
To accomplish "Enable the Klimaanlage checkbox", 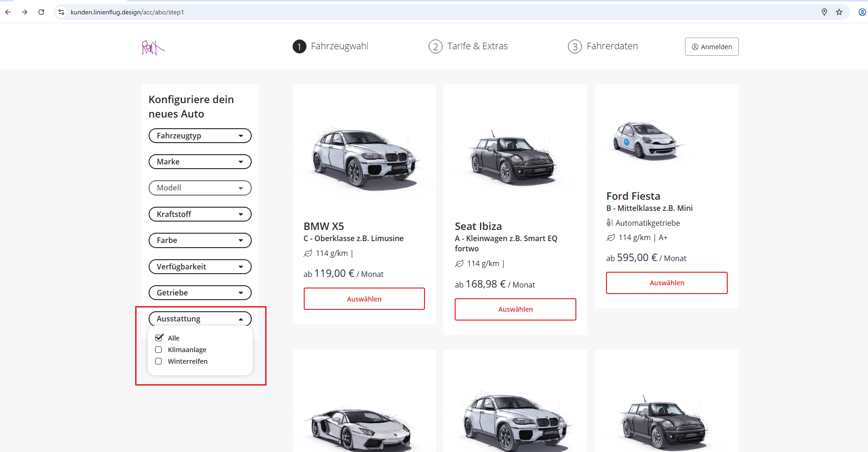I will [159, 350].
